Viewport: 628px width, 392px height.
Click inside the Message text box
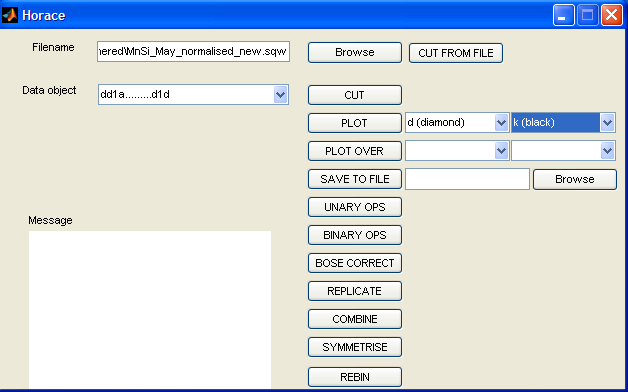click(x=150, y=309)
